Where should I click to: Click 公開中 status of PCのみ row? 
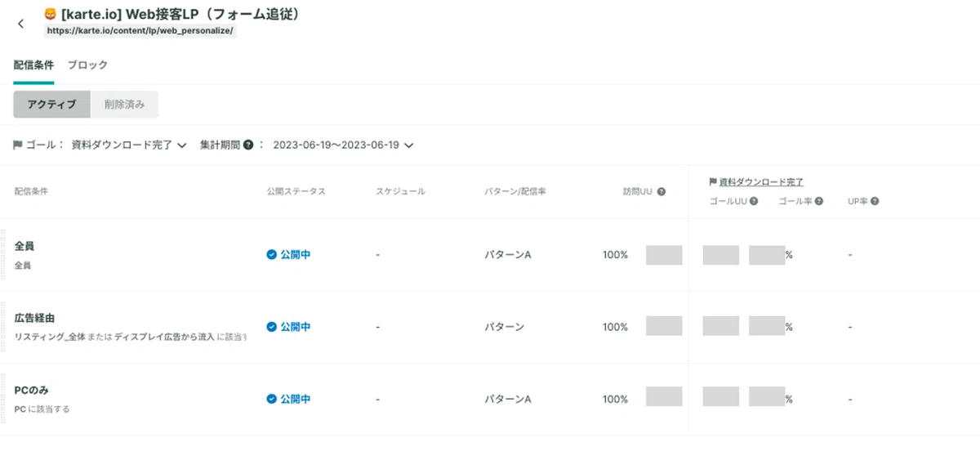[288, 400]
